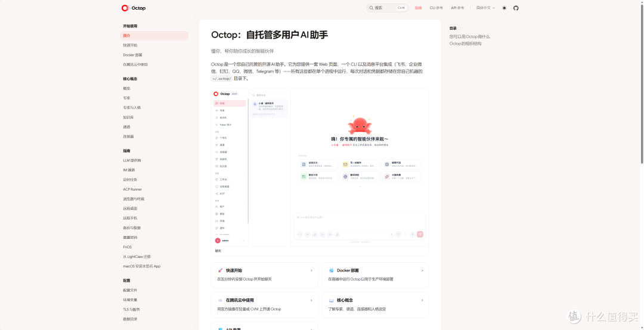Open the GitHub repository icon
Viewport: 644px width, 330px height.
pos(516,8)
